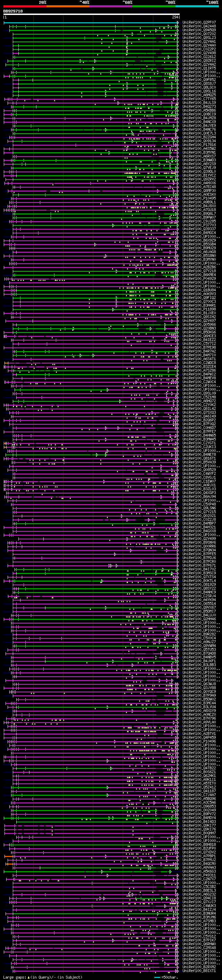222x980 pixels.
Task: Choose hit UniRef100_A4HXX6
Action: [x=199, y=183]
